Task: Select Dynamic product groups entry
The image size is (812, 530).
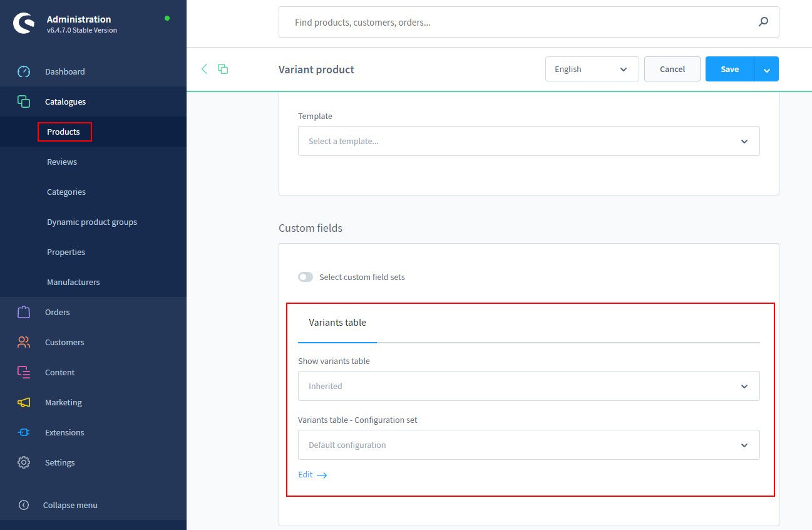Action: pos(93,222)
